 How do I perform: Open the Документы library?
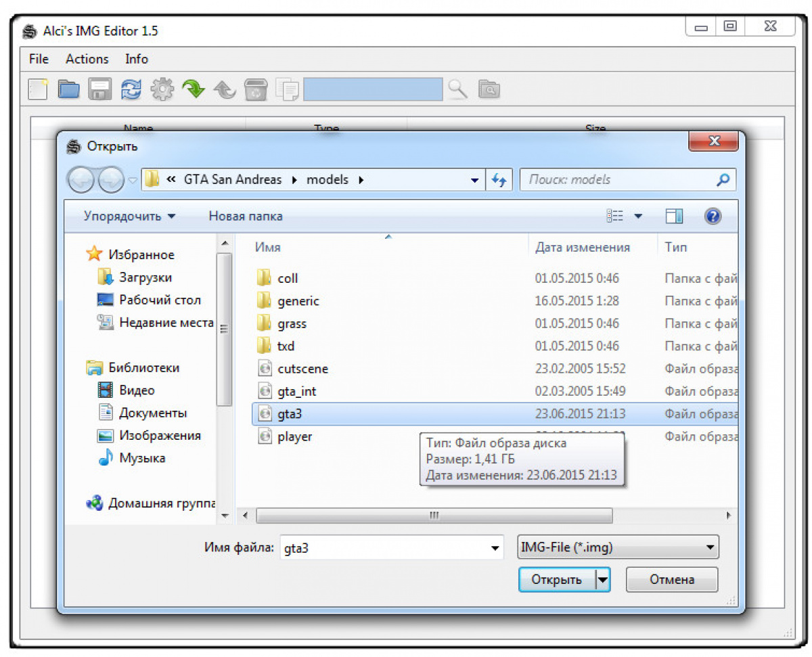[142, 413]
